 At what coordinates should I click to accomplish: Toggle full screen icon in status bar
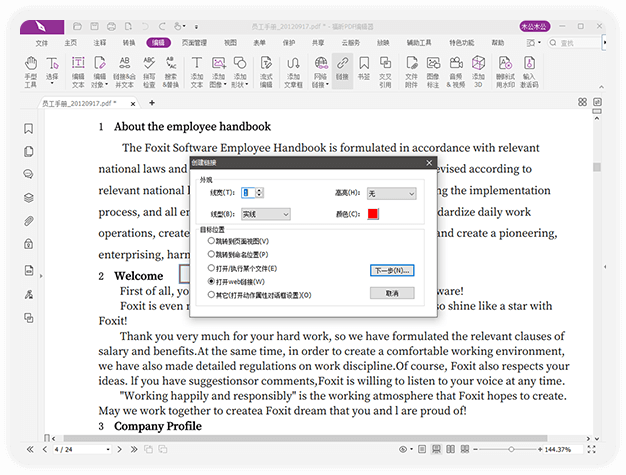click(592, 449)
